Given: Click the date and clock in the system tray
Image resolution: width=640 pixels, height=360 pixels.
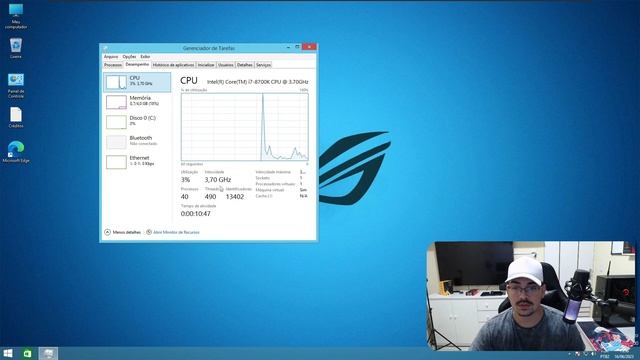Looking at the screenshot, I should (x=623, y=357).
